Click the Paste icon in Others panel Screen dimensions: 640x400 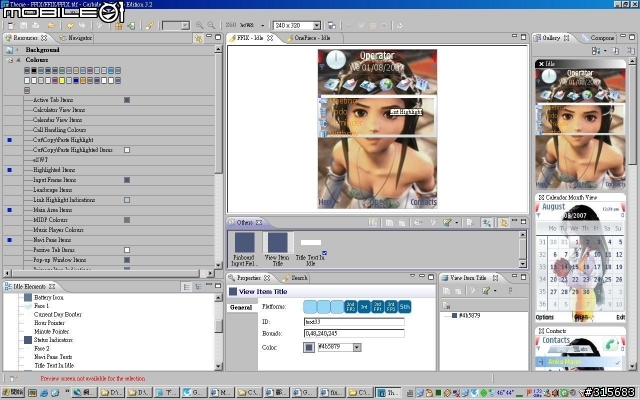402,222
